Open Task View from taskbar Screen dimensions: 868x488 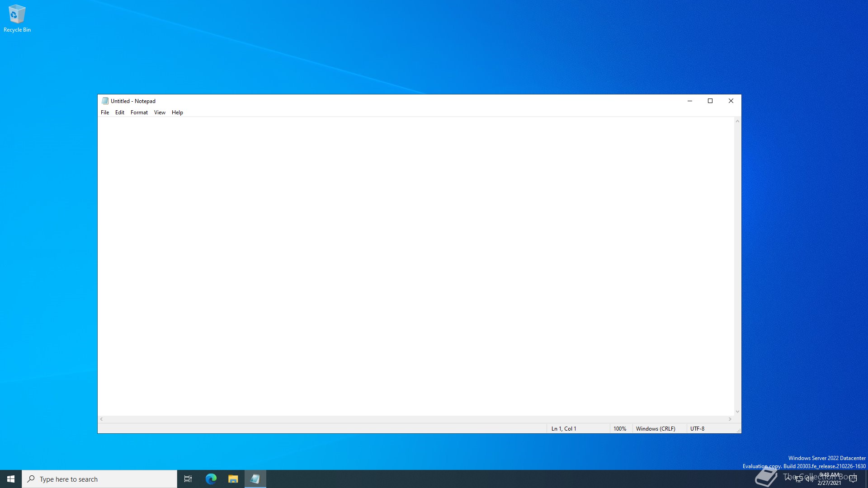click(x=188, y=479)
